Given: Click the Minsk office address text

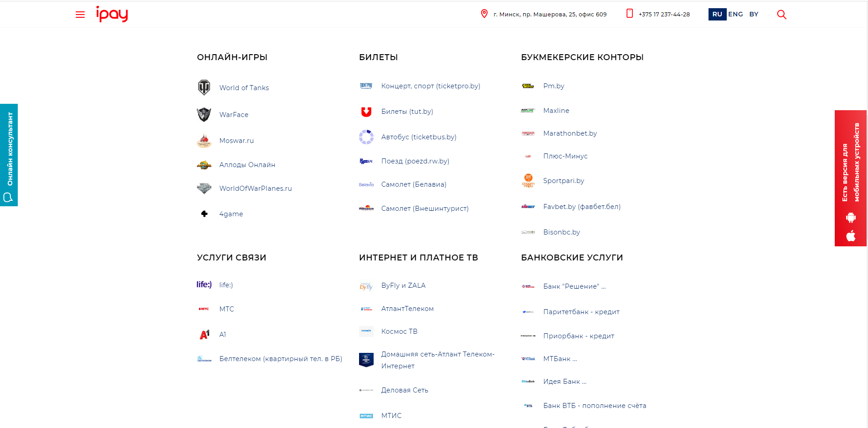Looking at the screenshot, I should 550,14.
